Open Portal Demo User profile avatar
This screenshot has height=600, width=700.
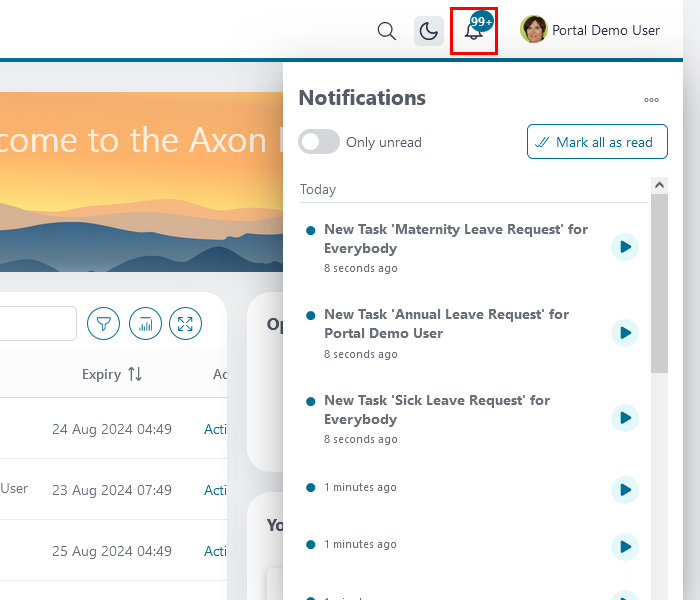[x=533, y=29]
